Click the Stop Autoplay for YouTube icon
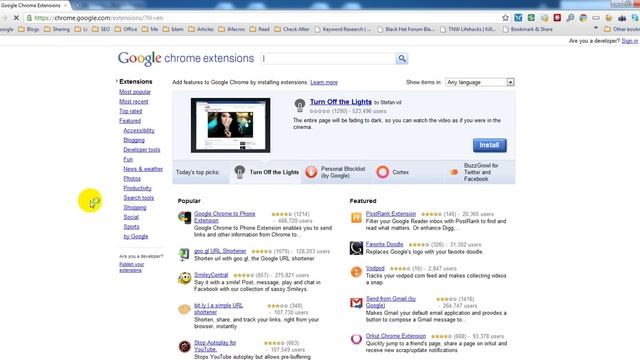Screen dimensions: 640x360 tap(184, 346)
